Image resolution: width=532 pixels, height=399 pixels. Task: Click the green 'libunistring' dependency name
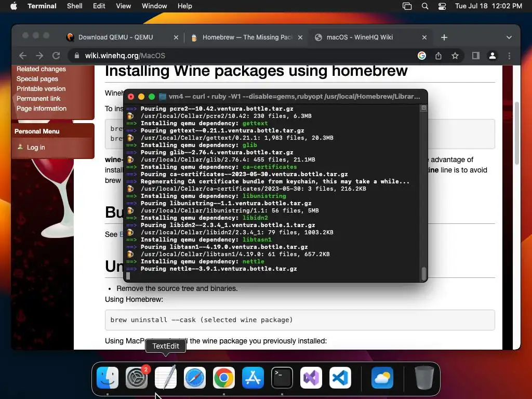pos(264,196)
